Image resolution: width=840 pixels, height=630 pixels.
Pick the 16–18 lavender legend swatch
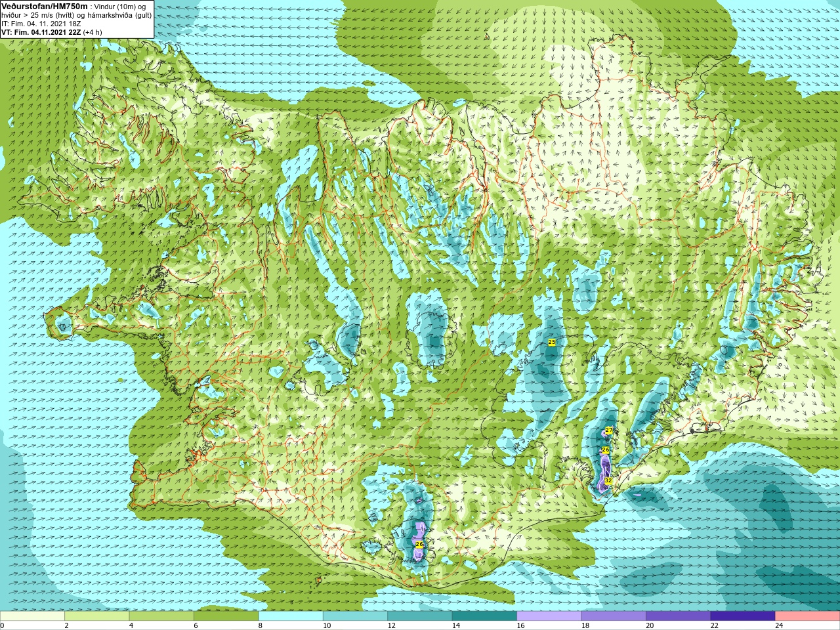click(x=549, y=616)
